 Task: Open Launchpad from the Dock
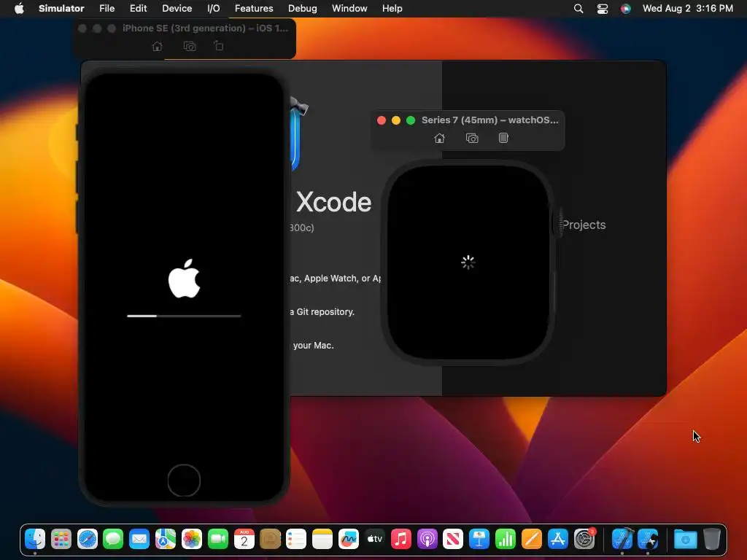(x=61, y=539)
